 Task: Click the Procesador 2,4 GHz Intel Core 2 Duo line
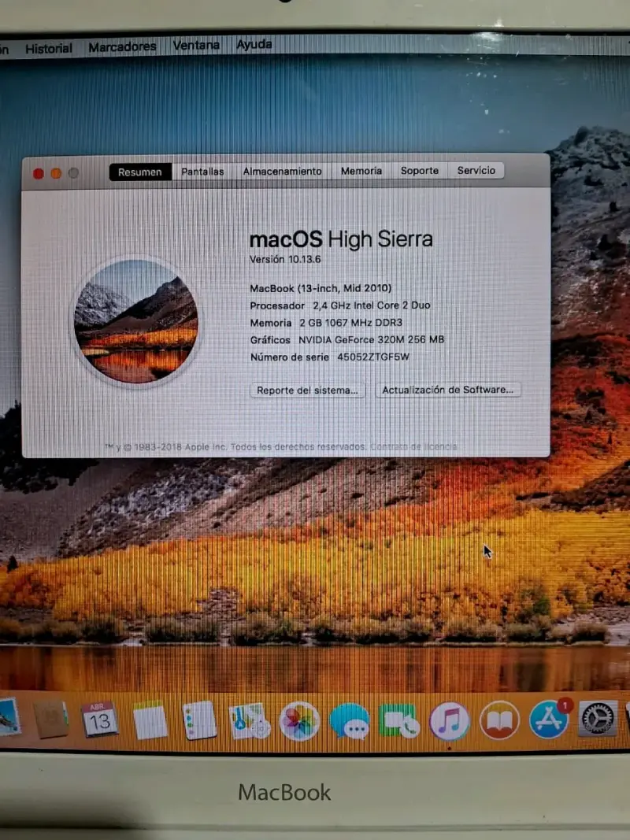[340, 305]
